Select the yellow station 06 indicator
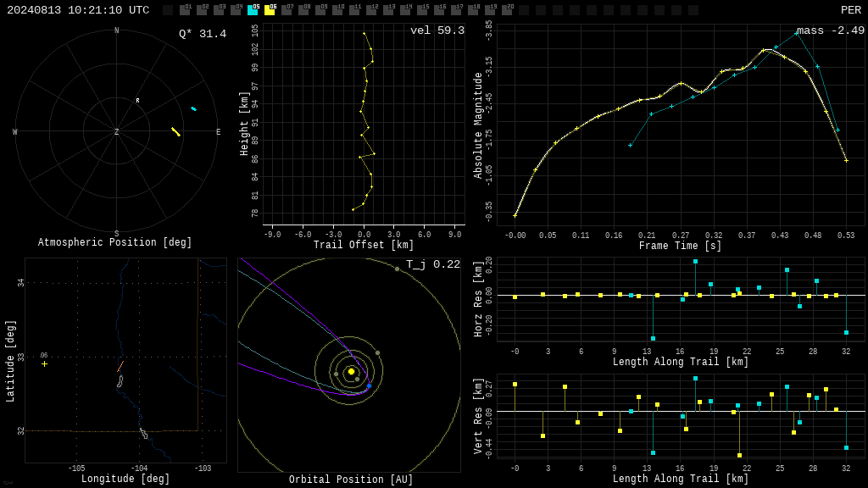Image resolution: width=868 pixels, height=488 pixels. pyautogui.click(x=270, y=9)
